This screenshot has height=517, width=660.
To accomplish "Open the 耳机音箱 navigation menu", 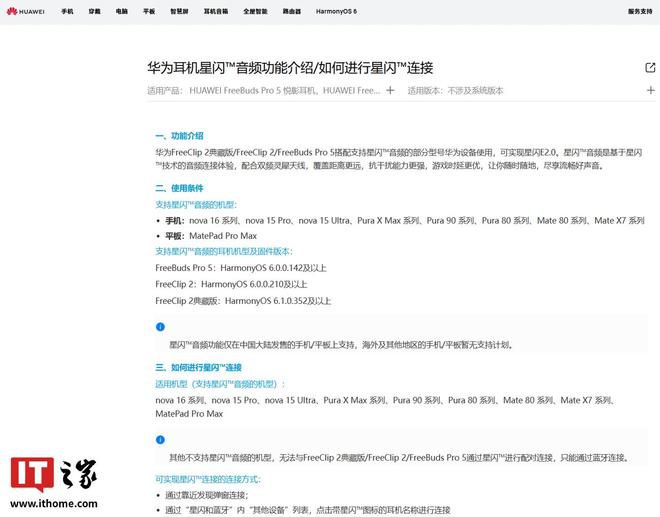I will [x=216, y=11].
